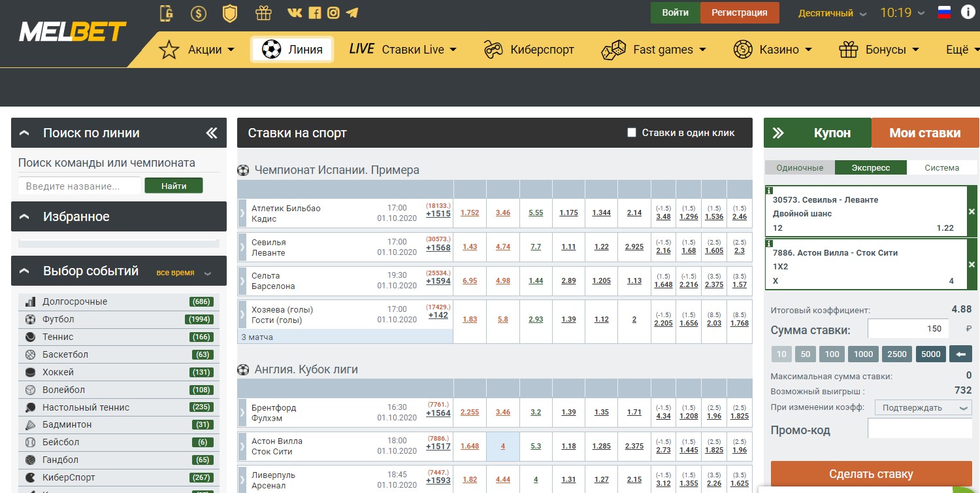The height and width of the screenshot is (493, 980).
Task: Click the hockey puck icon in sports list
Action: click(30, 373)
